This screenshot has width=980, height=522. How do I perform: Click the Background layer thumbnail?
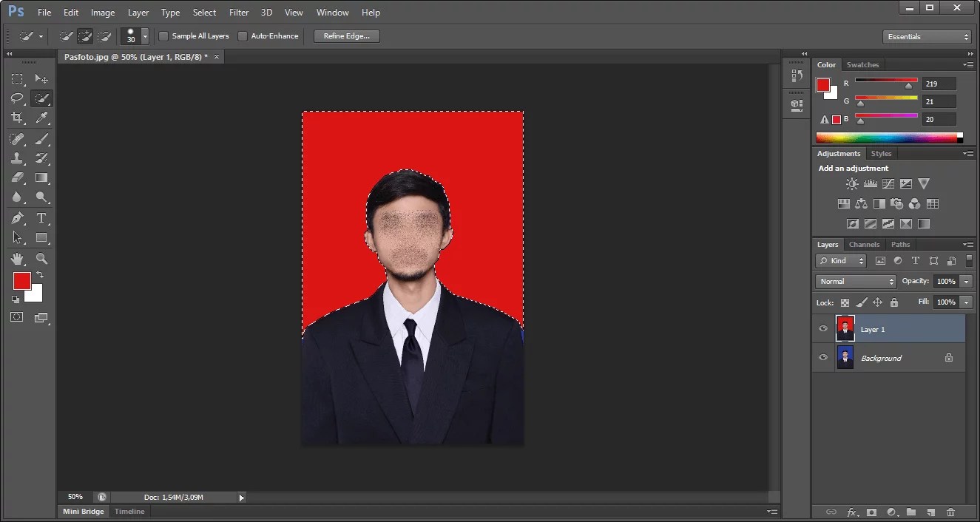click(x=845, y=358)
